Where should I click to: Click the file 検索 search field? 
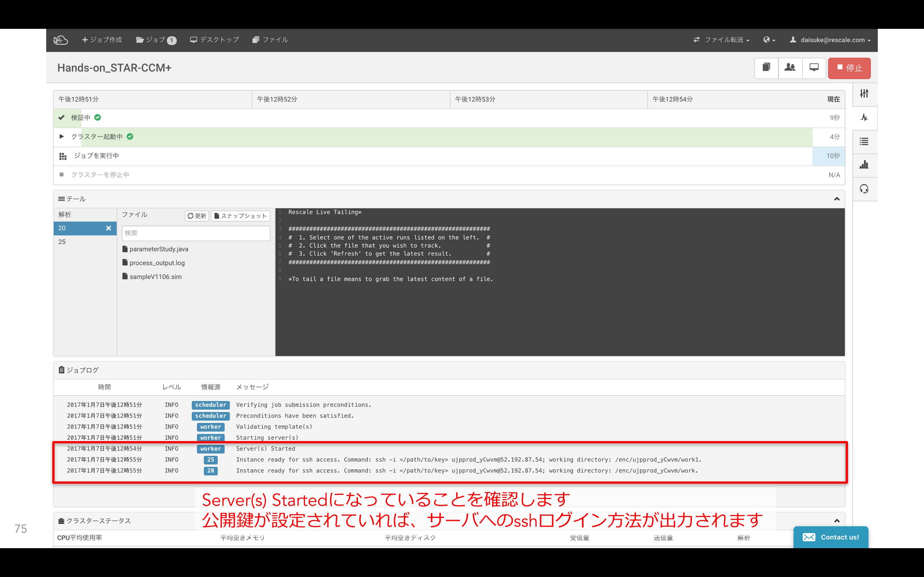[196, 233]
